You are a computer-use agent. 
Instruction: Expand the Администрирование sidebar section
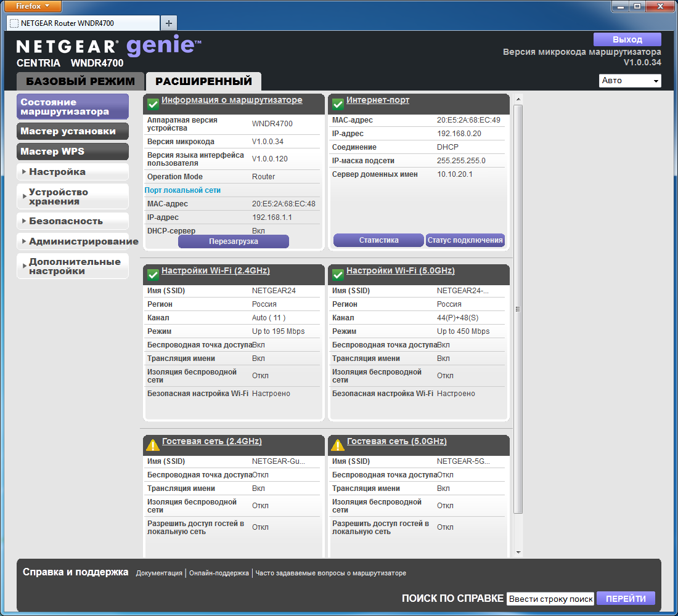(73, 241)
